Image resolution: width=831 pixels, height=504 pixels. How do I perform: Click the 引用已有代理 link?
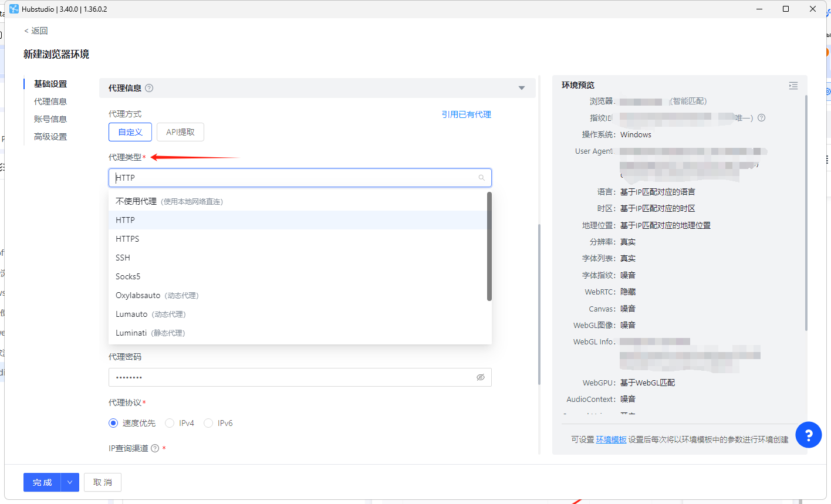point(466,114)
